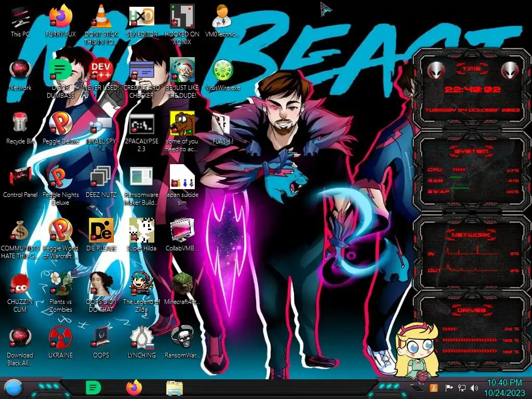The image size is (532, 399).
Task: Click the RAM usage bar in widget
Action: [456, 178]
